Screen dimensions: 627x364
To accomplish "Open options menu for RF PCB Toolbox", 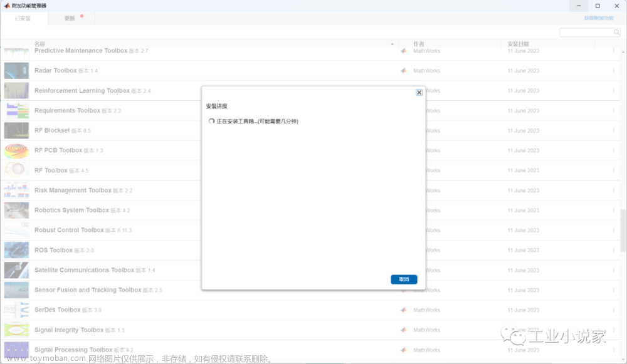I will coord(613,150).
